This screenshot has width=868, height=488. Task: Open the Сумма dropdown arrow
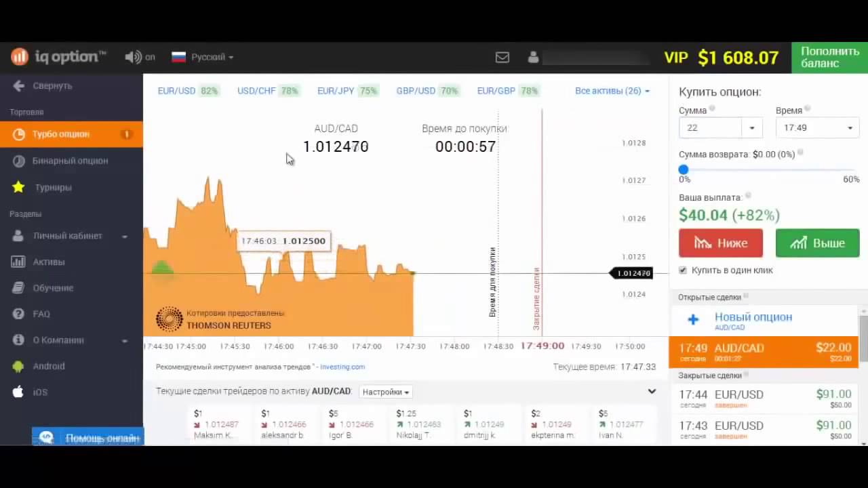click(x=751, y=128)
